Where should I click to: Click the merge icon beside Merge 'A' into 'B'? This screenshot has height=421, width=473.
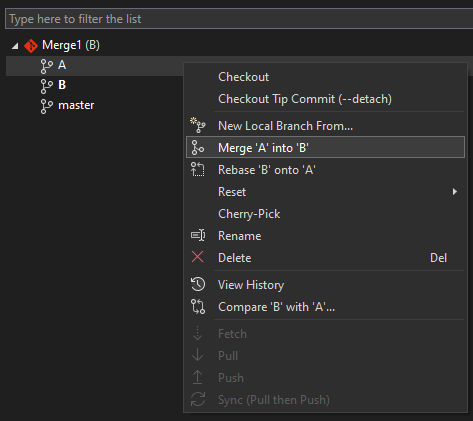(198, 147)
